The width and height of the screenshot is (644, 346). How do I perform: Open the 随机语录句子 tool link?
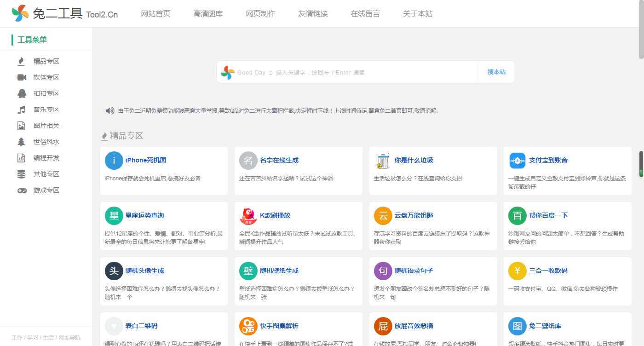point(414,271)
